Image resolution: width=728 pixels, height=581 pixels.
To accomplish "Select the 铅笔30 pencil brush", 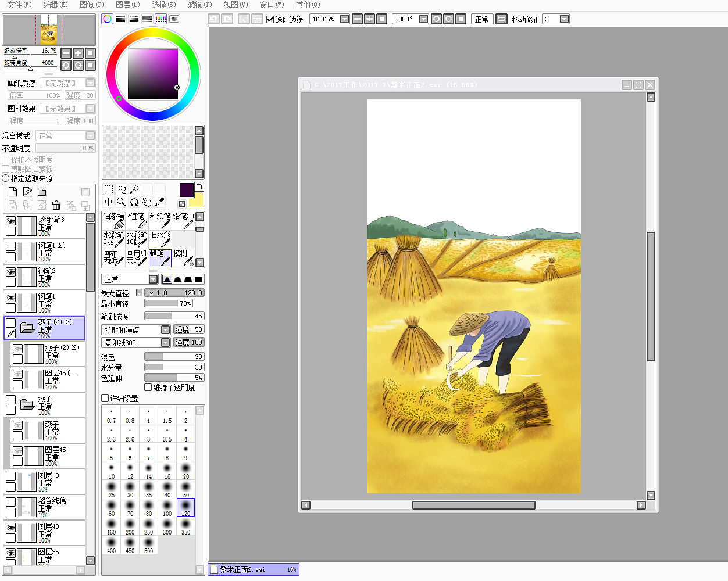I will (183, 220).
